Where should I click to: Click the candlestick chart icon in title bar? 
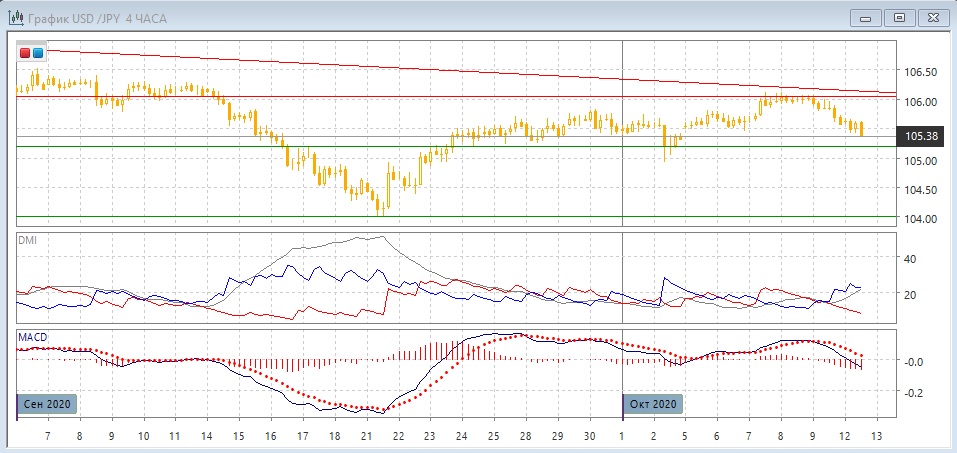click(15, 17)
